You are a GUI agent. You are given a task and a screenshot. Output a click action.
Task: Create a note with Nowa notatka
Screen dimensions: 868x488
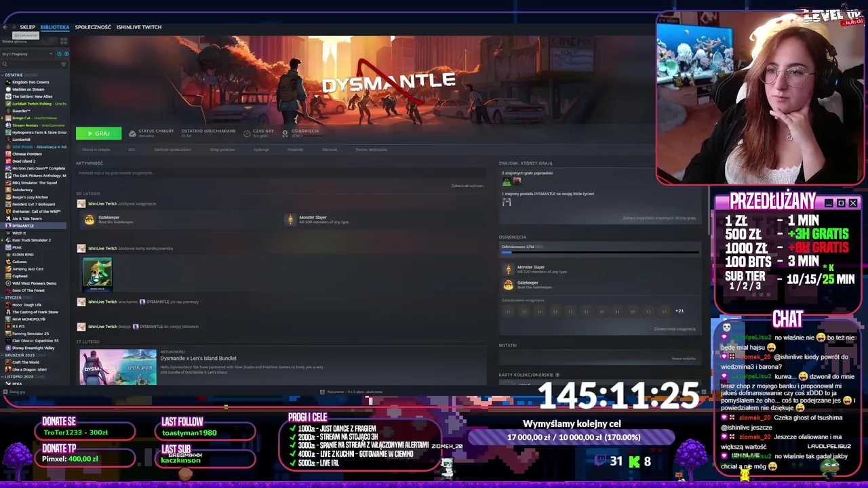pos(684,359)
